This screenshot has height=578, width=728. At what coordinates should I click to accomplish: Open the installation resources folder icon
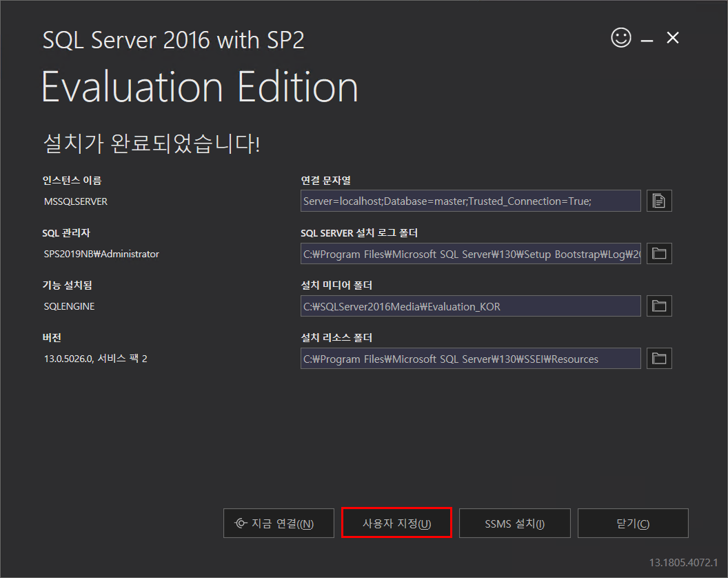[x=659, y=358]
